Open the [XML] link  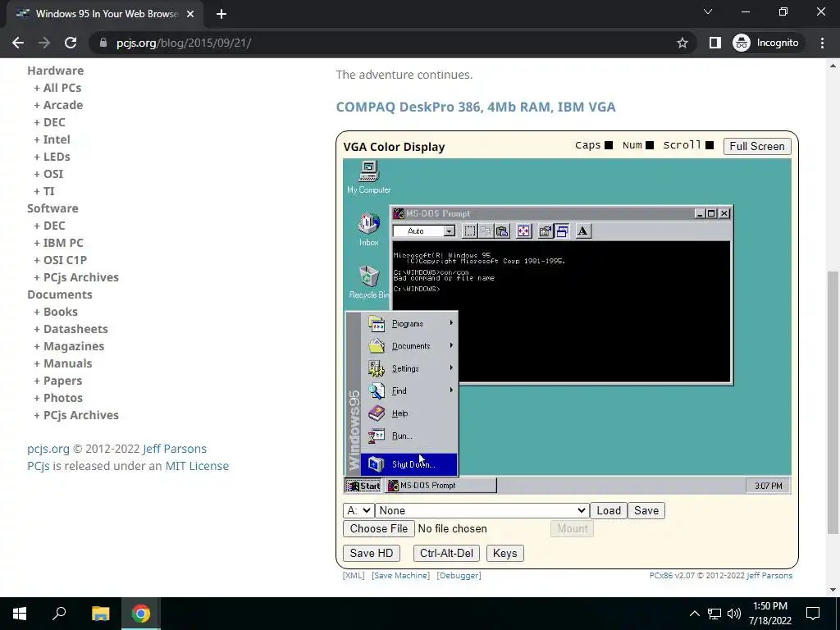pyautogui.click(x=354, y=575)
